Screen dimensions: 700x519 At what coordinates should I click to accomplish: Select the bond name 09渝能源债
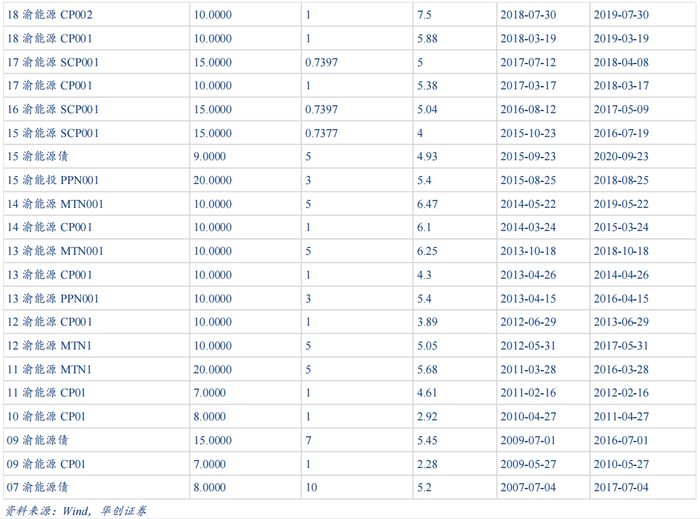click(38, 440)
